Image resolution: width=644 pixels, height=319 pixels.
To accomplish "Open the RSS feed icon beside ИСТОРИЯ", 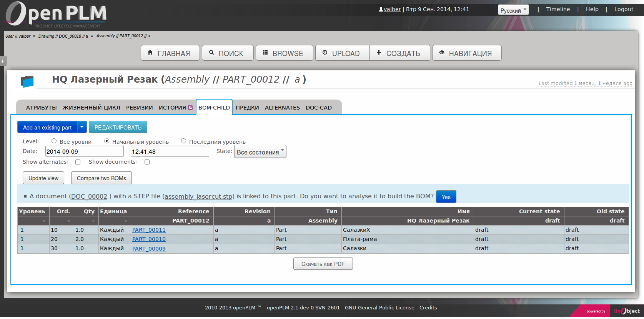I will click(x=190, y=108).
